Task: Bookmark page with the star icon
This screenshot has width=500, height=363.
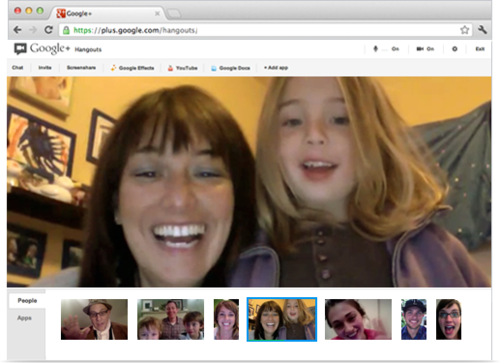Action: (x=465, y=30)
